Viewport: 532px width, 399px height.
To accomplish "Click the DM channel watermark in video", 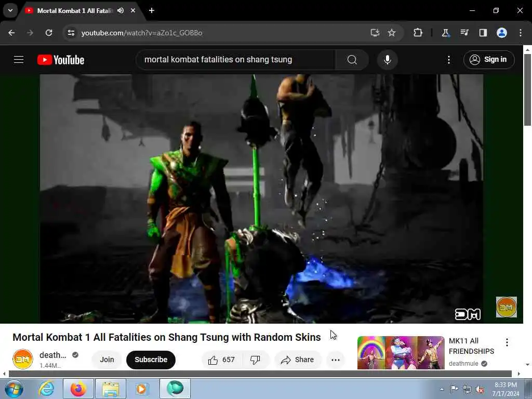I will pyautogui.click(x=507, y=307).
